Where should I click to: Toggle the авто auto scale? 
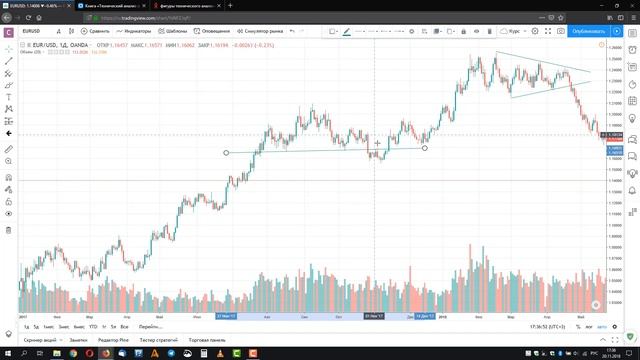pos(602,327)
